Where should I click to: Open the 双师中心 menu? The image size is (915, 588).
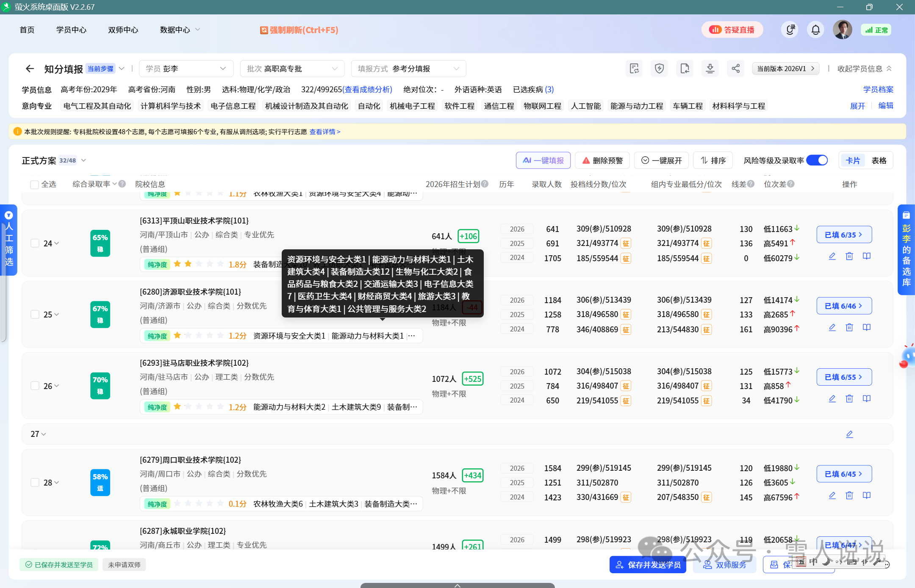[x=123, y=30]
